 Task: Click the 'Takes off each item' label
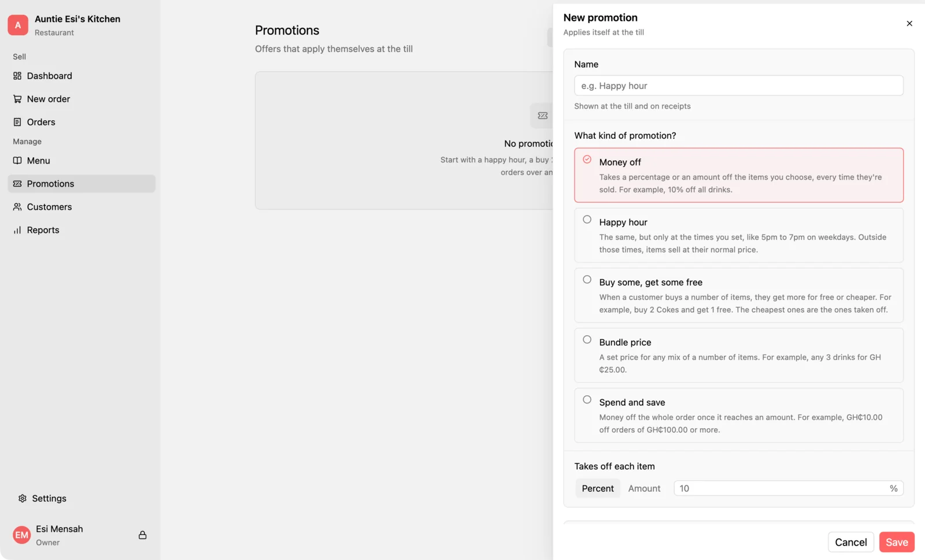coord(615,466)
